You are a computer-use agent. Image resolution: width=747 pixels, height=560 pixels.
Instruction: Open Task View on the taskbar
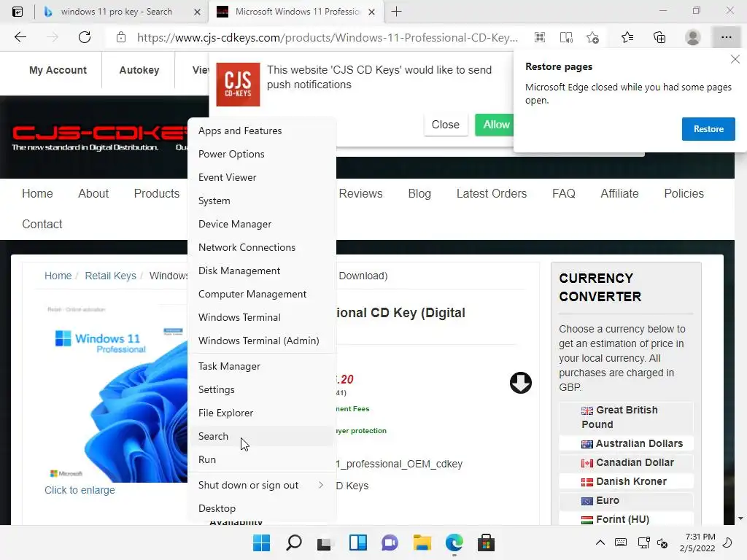325,542
